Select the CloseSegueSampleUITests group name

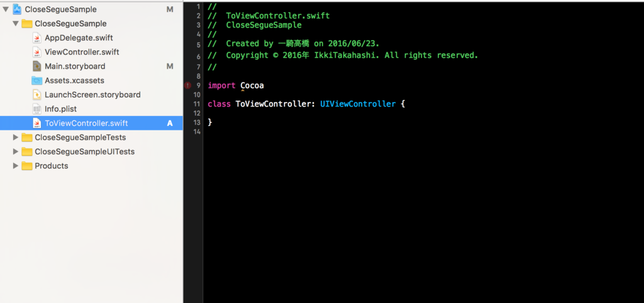(x=85, y=152)
